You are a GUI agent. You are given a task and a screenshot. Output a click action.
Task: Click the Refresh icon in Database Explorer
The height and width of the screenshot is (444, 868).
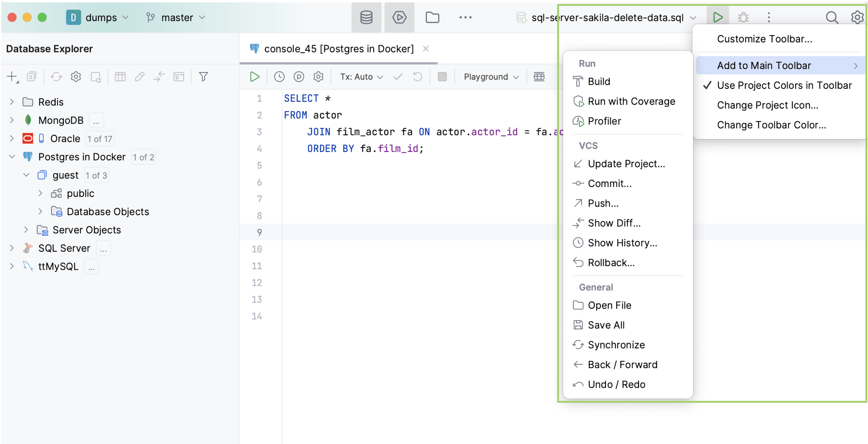[56, 77]
